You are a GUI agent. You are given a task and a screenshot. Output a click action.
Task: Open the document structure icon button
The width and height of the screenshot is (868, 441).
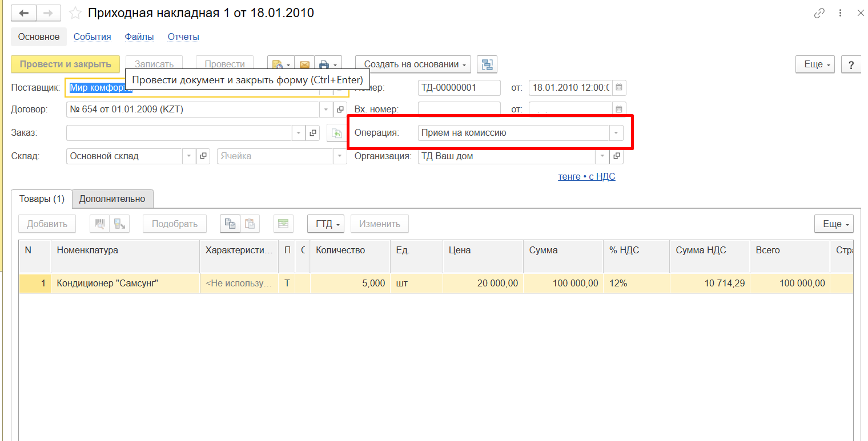tap(487, 64)
